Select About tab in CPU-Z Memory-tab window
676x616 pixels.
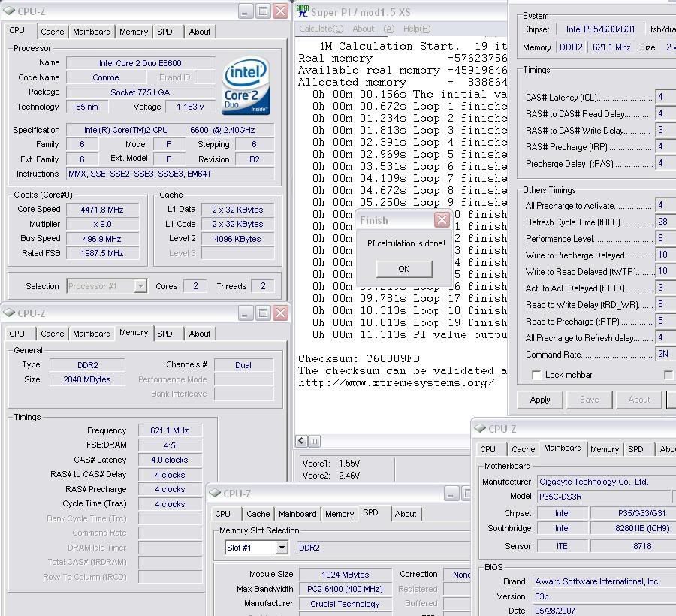click(200, 334)
